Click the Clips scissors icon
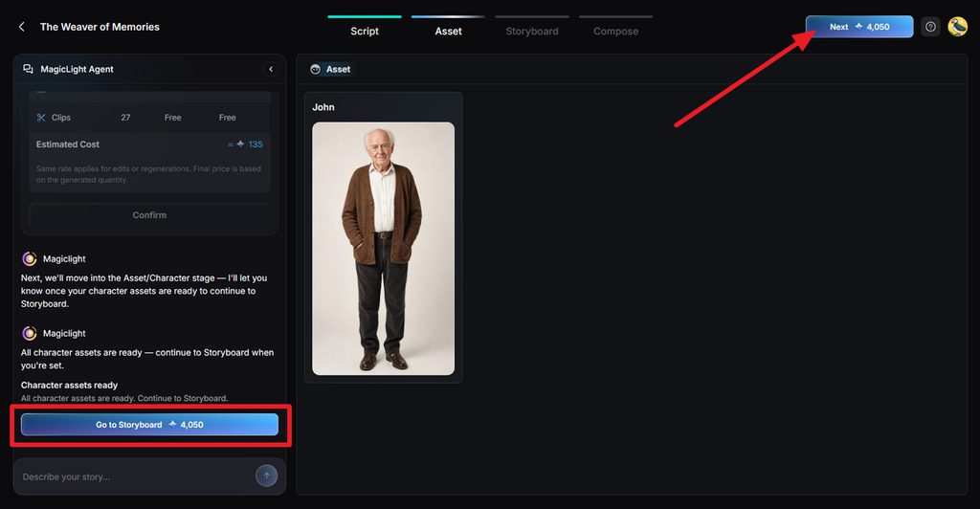Image resolution: width=980 pixels, height=509 pixels. [41, 118]
